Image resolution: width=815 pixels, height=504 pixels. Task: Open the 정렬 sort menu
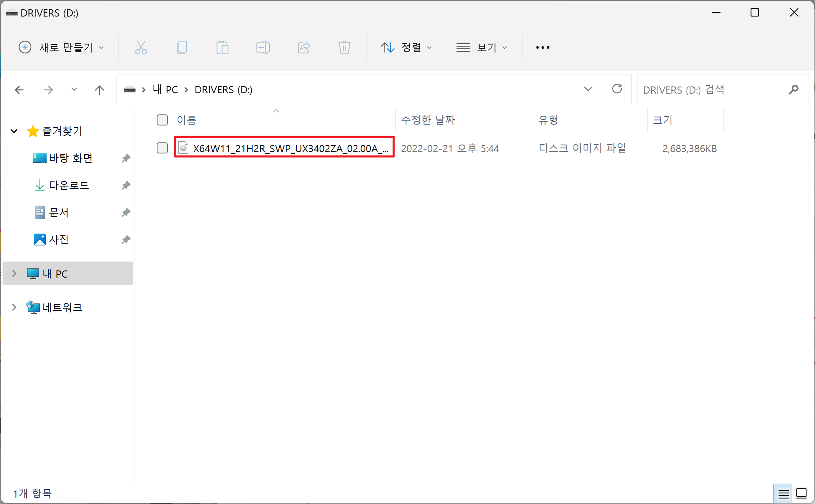pyautogui.click(x=406, y=47)
